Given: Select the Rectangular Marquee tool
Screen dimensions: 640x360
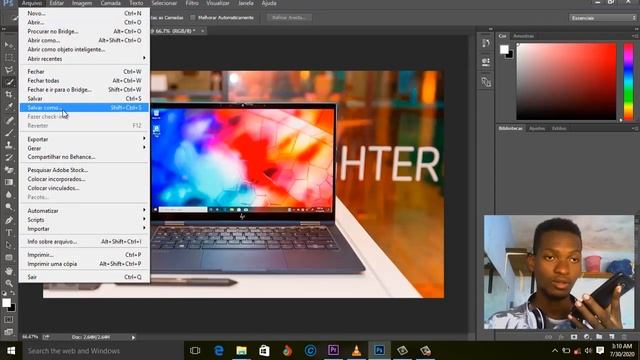Looking at the screenshot, I should click(9, 58).
